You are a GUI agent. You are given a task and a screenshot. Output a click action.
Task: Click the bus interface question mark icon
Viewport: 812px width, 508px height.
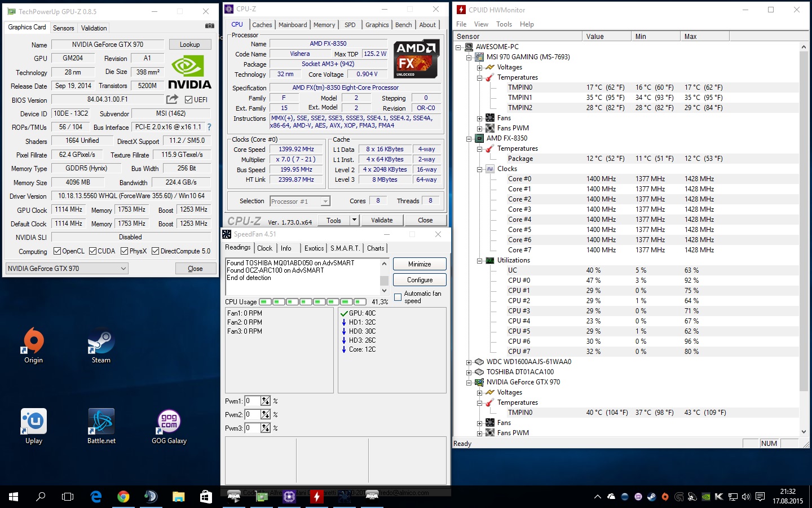point(209,127)
